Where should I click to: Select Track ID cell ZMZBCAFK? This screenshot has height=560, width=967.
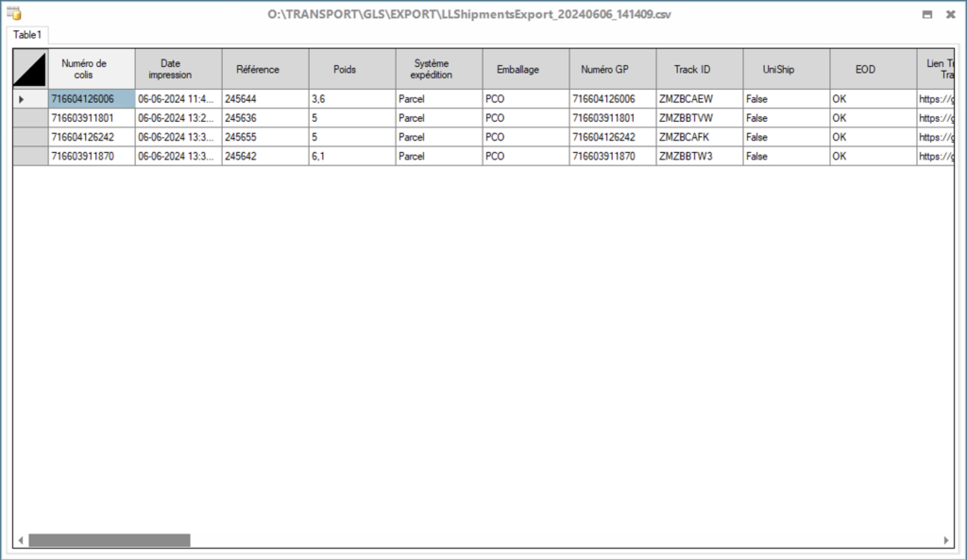(x=699, y=137)
